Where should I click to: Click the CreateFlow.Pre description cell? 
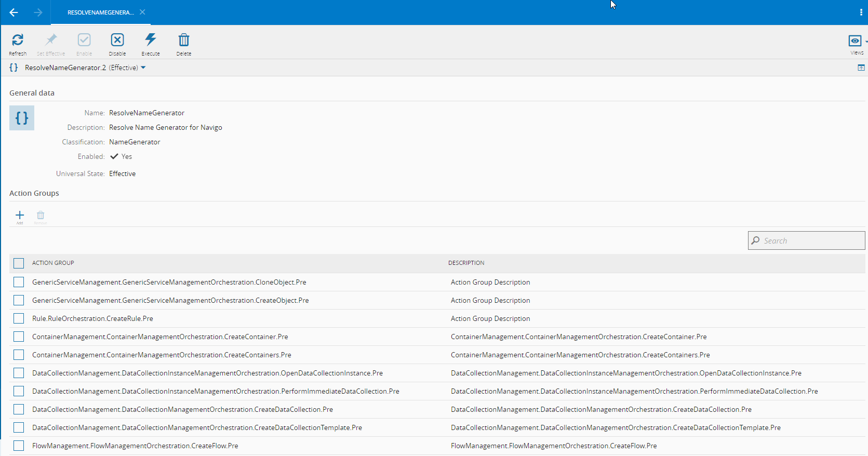[554, 446]
